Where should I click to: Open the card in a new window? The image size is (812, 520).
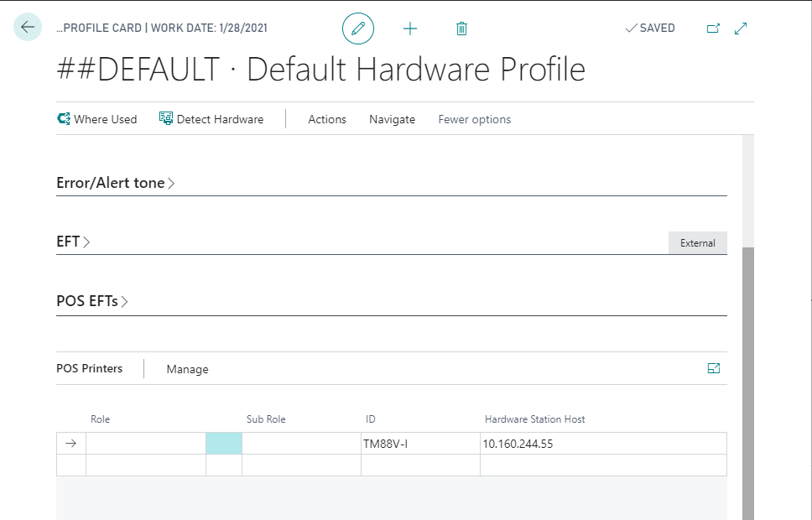(713, 29)
